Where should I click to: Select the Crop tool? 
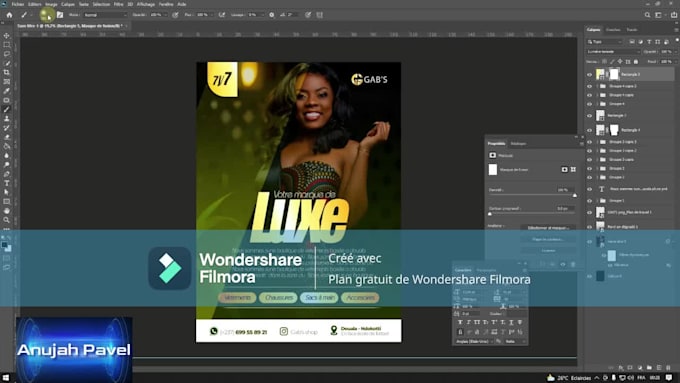pos(7,72)
